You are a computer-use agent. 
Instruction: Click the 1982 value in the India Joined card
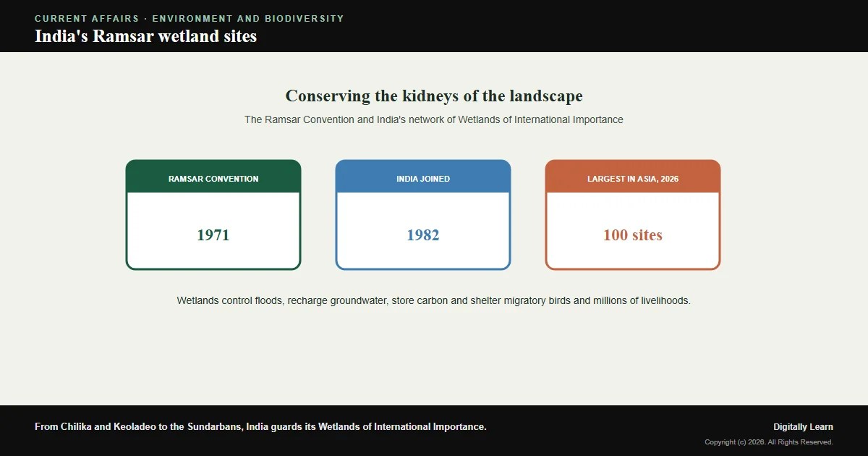pyautogui.click(x=423, y=235)
